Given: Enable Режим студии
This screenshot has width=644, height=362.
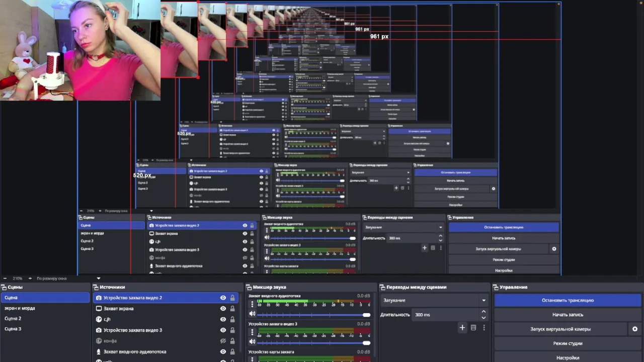Looking at the screenshot, I should coord(568,343).
